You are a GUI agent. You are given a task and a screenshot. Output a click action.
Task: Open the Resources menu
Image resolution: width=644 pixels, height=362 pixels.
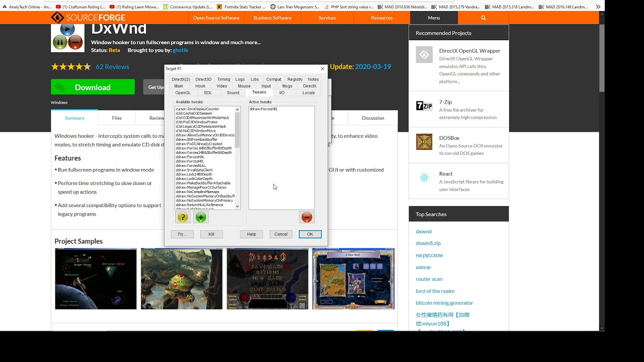pos(382,18)
